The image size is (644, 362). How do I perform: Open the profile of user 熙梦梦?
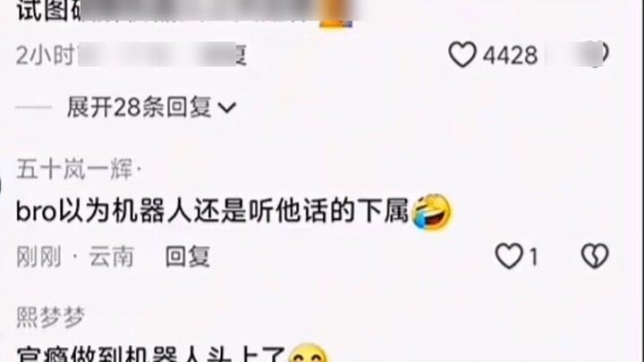point(50,316)
